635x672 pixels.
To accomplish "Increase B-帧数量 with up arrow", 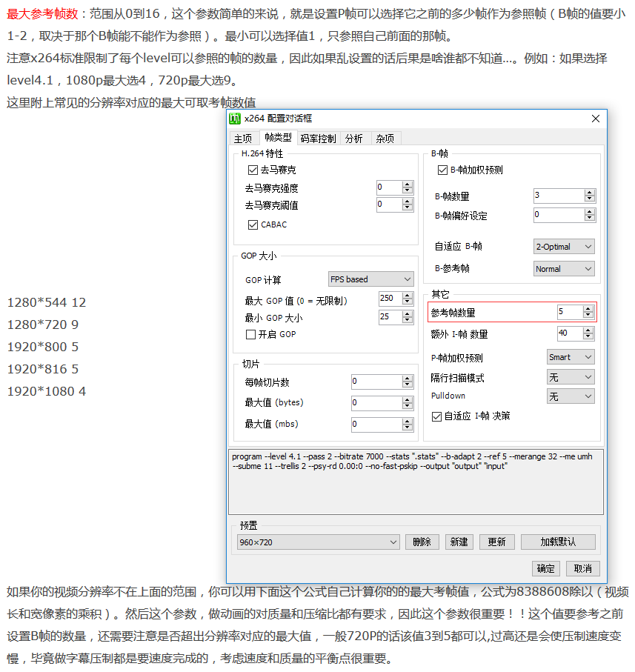I will pos(590,192).
